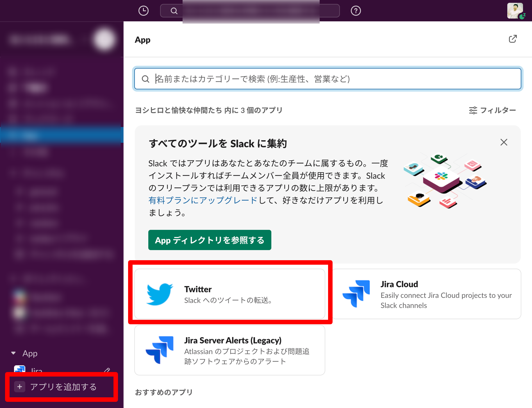Open the user profile avatar
The width and height of the screenshot is (532, 408).
pos(515,11)
